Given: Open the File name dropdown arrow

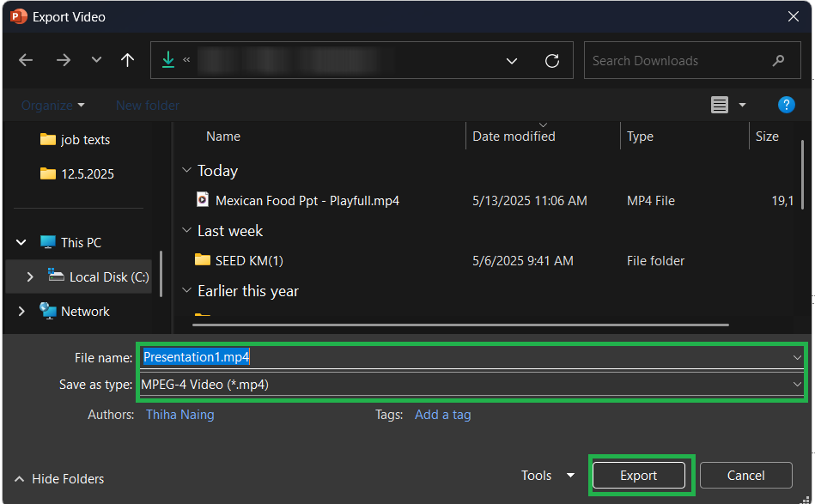Looking at the screenshot, I should (797, 357).
